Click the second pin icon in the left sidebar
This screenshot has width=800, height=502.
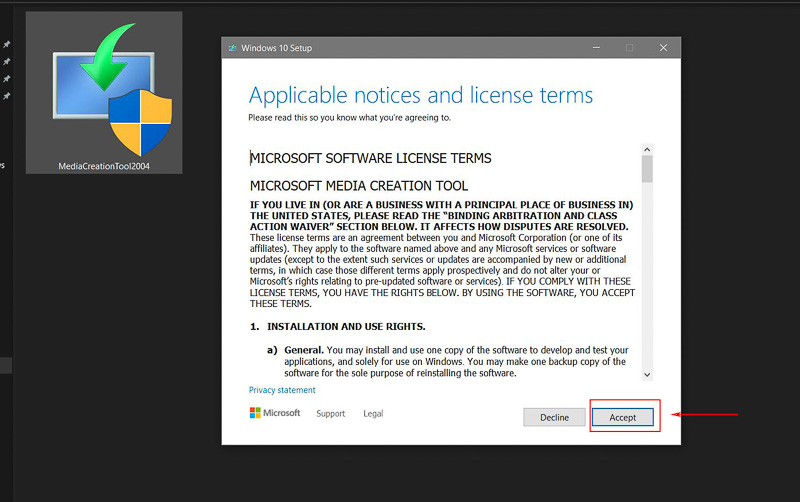[7, 62]
